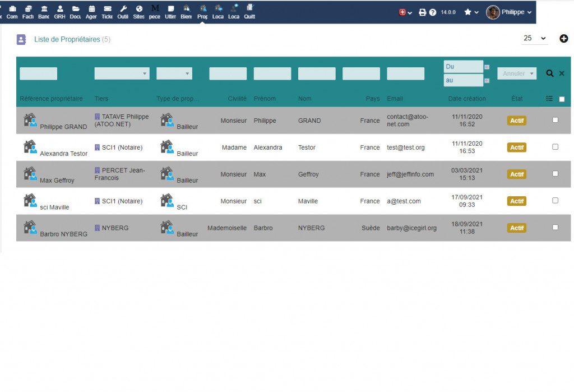Screen dimensions: 574x392
Task: Open the Banques menu in top bar
Action: pyautogui.click(x=44, y=12)
